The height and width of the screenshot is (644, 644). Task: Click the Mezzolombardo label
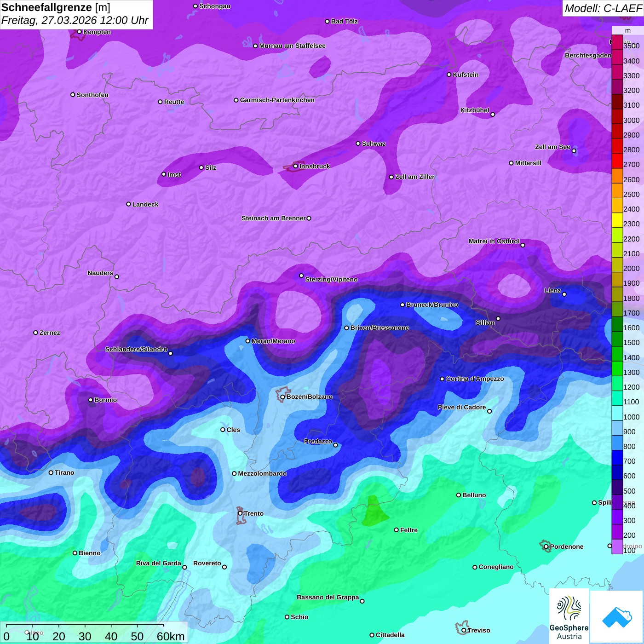262,473
